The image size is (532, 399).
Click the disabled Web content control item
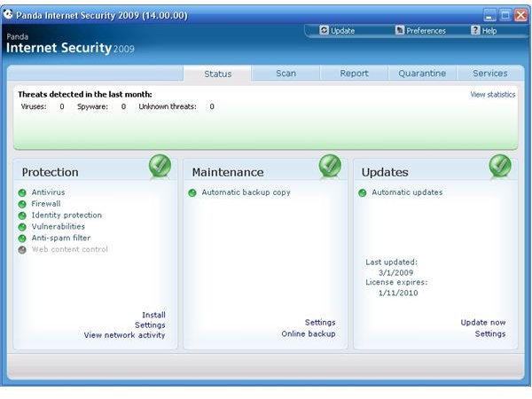[x=70, y=249]
